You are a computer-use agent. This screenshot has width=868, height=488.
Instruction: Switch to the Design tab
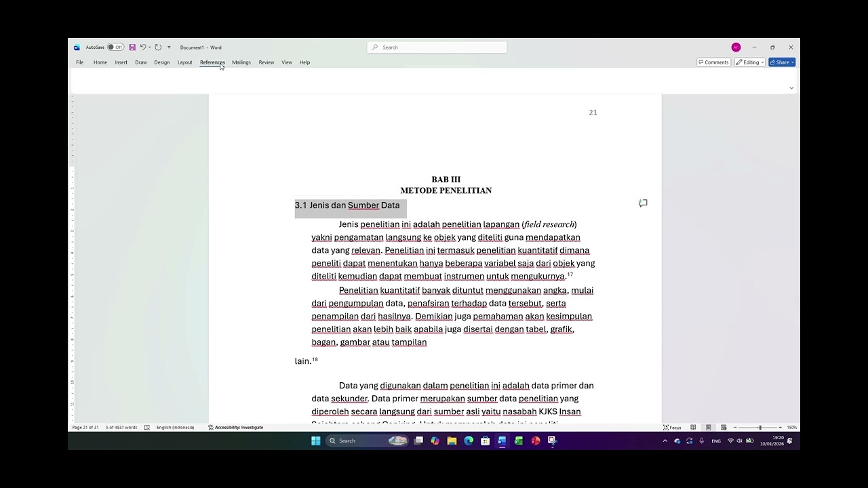click(x=162, y=62)
